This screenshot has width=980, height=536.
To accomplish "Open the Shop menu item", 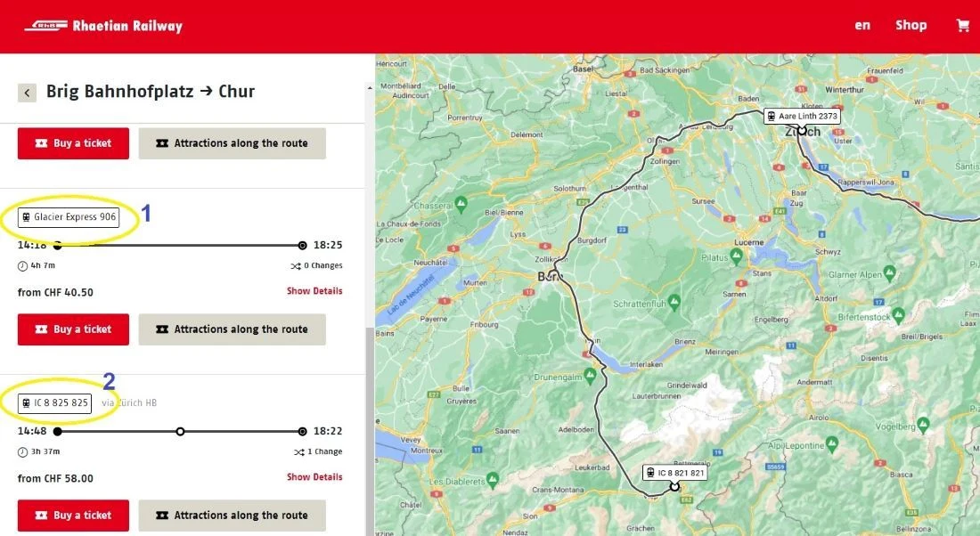I will 911,25.
